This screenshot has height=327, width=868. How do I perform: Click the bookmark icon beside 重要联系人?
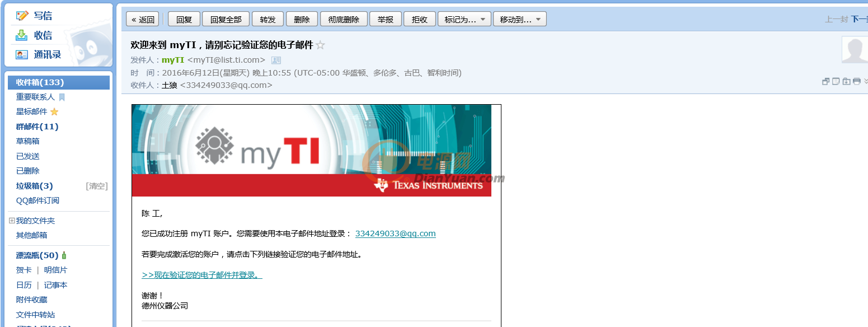(x=62, y=97)
